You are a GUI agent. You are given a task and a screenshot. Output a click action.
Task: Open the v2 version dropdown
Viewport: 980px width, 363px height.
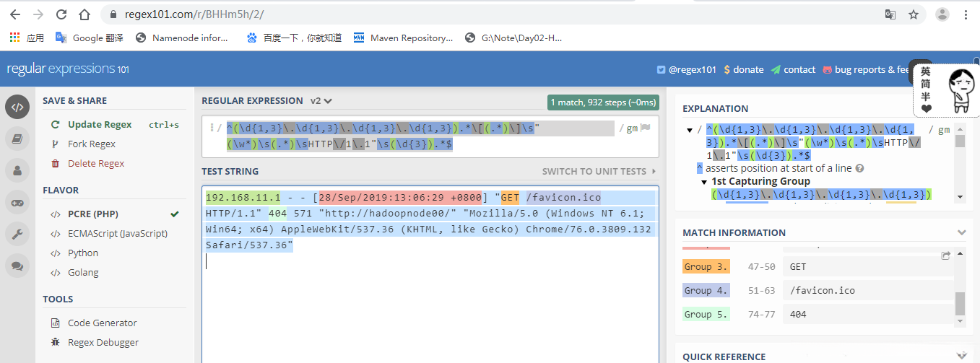(321, 101)
